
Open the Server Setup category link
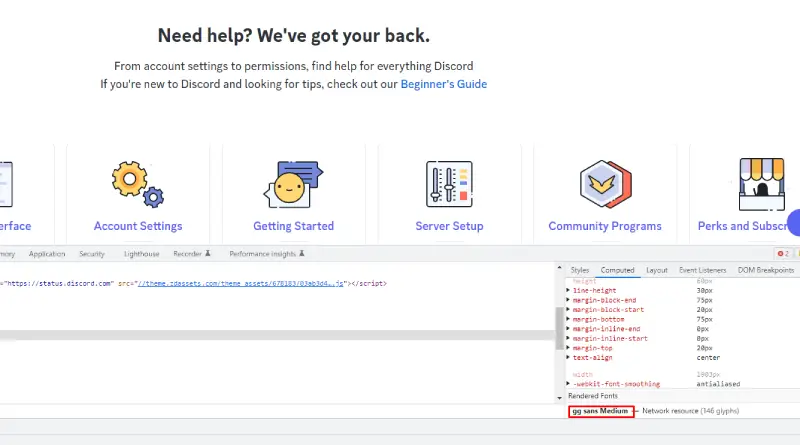coord(449,226)
